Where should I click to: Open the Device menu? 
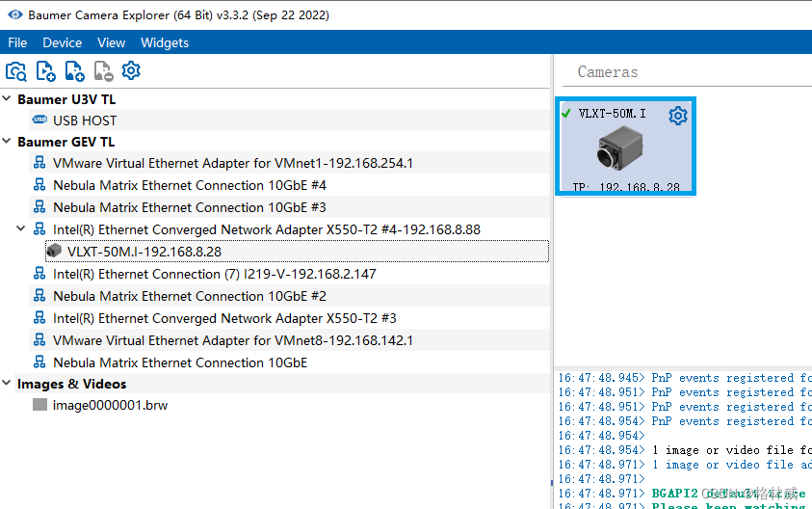pyautogui.click(x=63, y=42)
